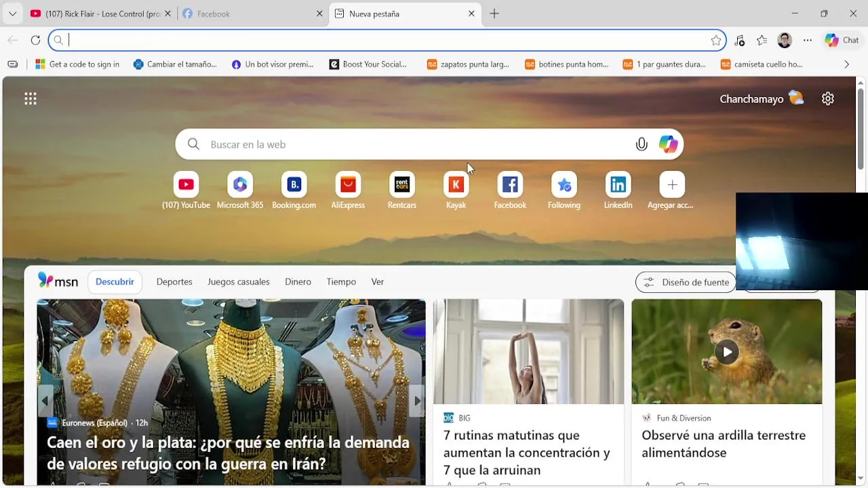This screenshot has width=868, height=488.
Task: Start voice search with microphone
Action: 642,144
